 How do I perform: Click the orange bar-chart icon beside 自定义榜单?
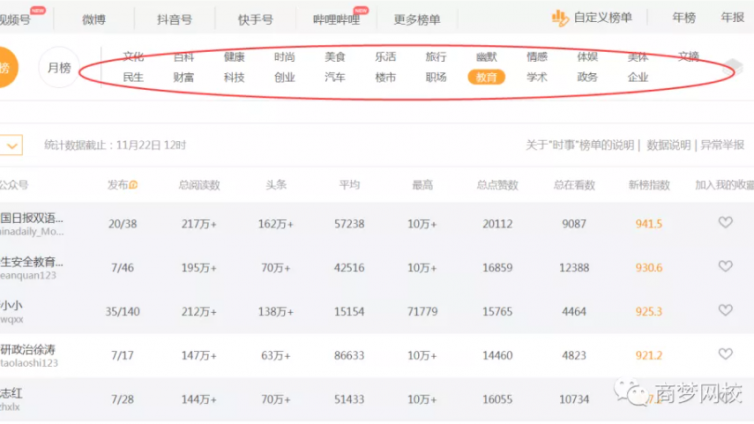coord(560,18)
